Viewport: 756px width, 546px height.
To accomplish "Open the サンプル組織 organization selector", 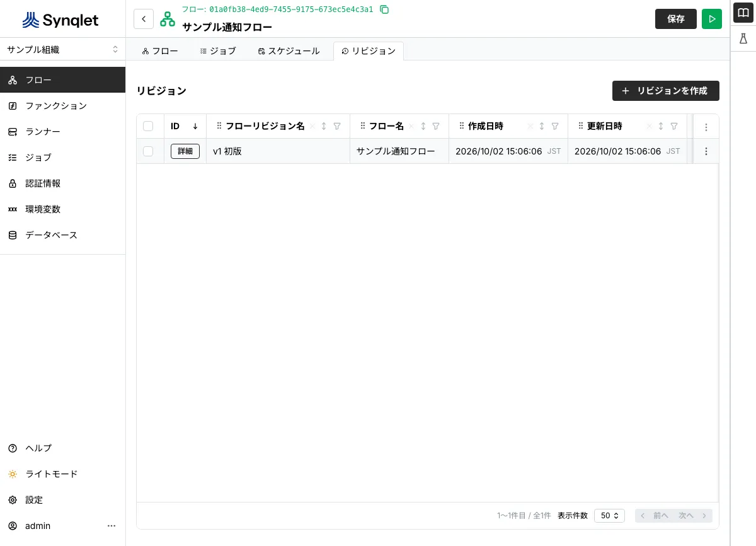I will pyautogui.click(x=62, y=49).
